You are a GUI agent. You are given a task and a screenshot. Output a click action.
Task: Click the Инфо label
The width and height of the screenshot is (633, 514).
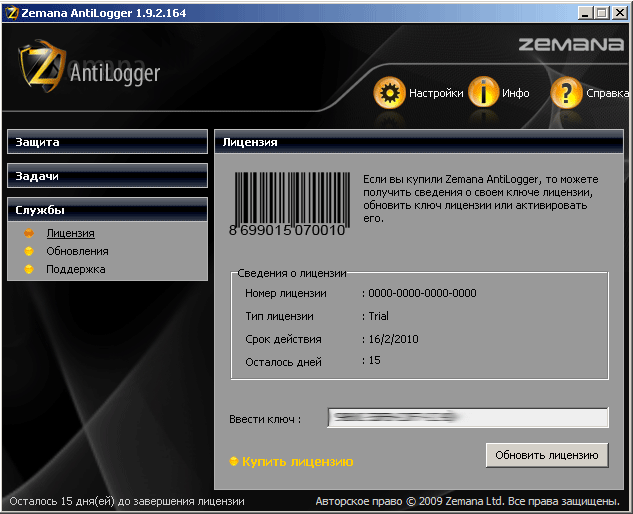(x=516, y=93)
